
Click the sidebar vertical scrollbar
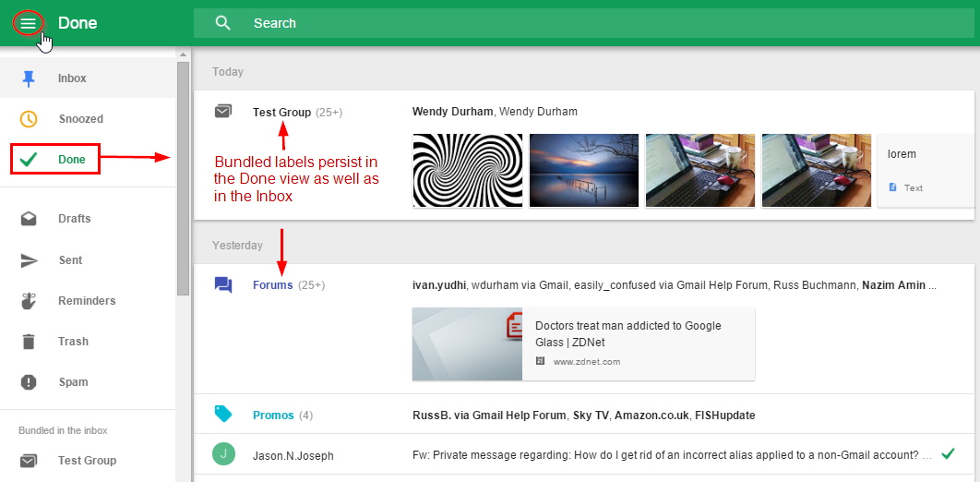tap(183, 175)
